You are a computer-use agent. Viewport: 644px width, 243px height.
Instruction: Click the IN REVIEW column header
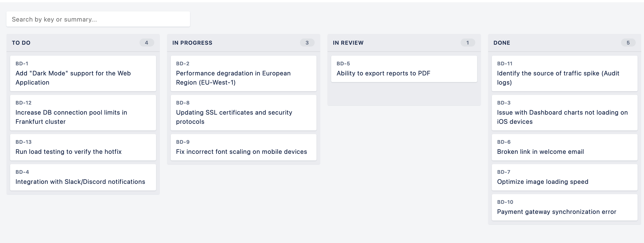point(404,43)
